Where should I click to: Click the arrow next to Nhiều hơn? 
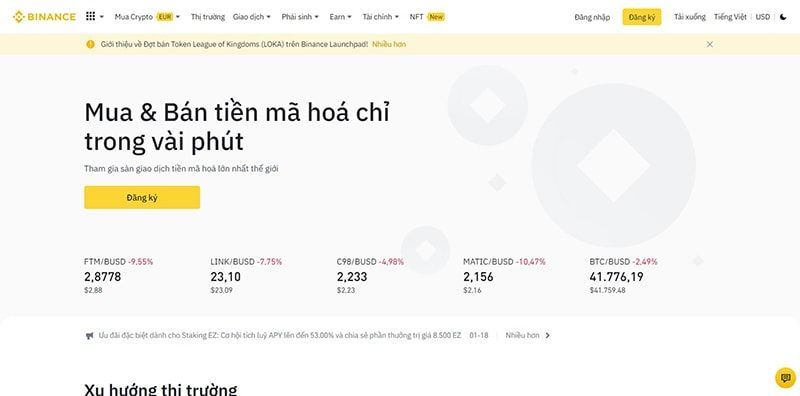(547, 335)
